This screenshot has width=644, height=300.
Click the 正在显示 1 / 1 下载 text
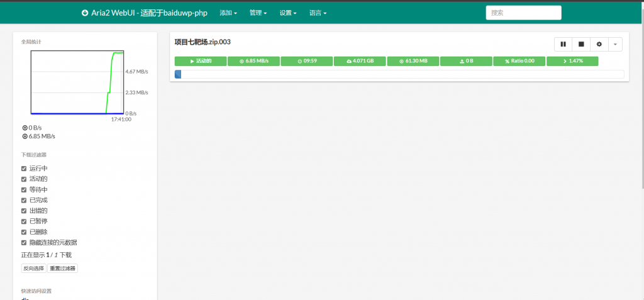click(x=47, y=255)
